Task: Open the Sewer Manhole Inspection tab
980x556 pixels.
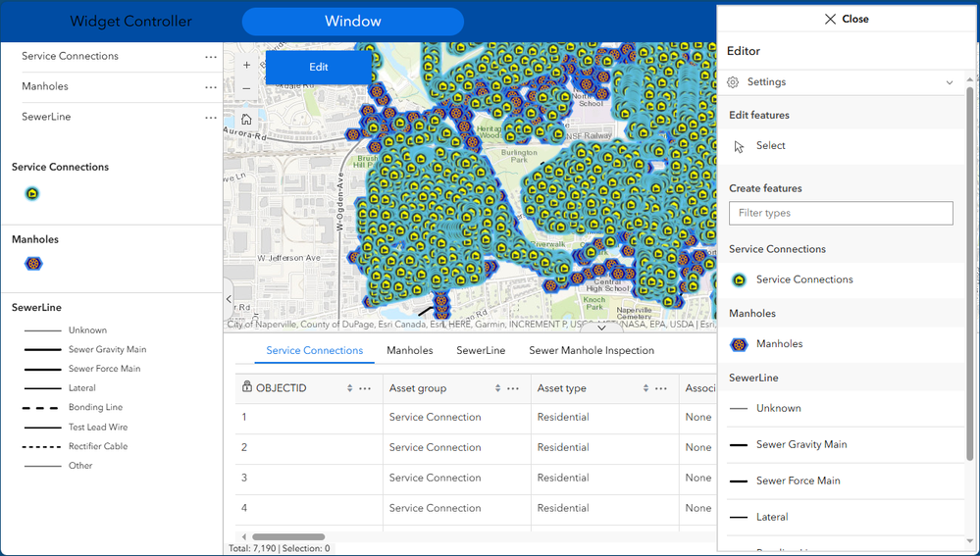Action: coord(592,350)
